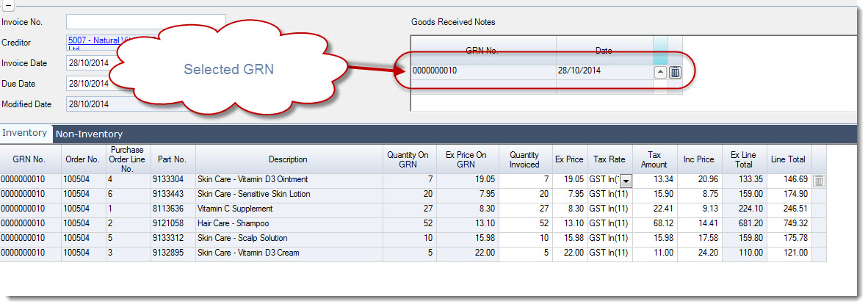Image resolution: width=868 pixels, height=307 pixels.
Task: Edit Quantity Invoiced for Hair Care - Shampoo
Action: (x=525, y=223)
